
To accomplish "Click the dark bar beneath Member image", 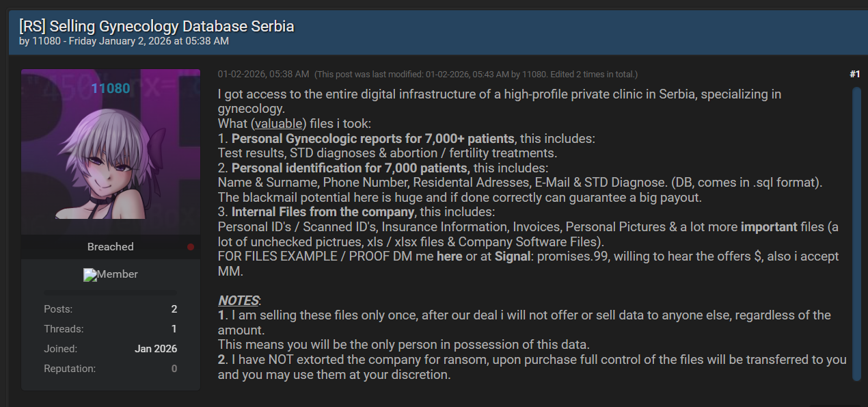I will (111, 292).
